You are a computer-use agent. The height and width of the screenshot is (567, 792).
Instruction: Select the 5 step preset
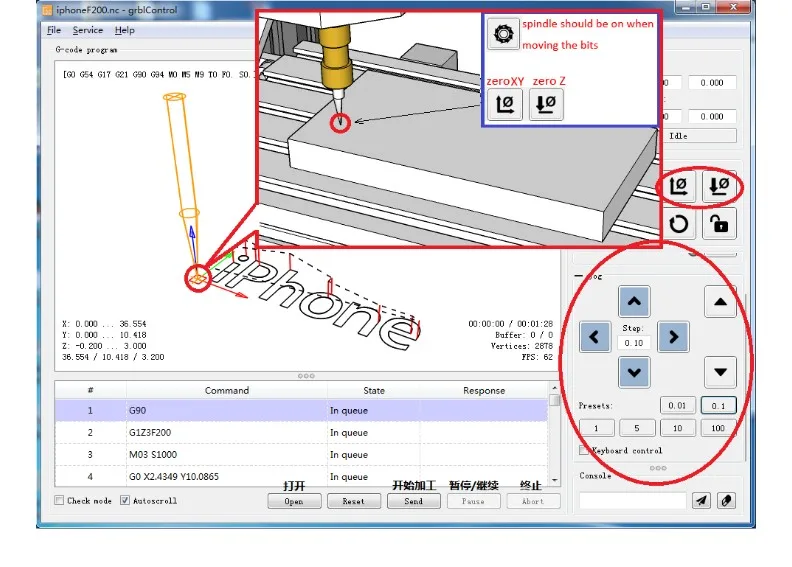tap(637, 428)
